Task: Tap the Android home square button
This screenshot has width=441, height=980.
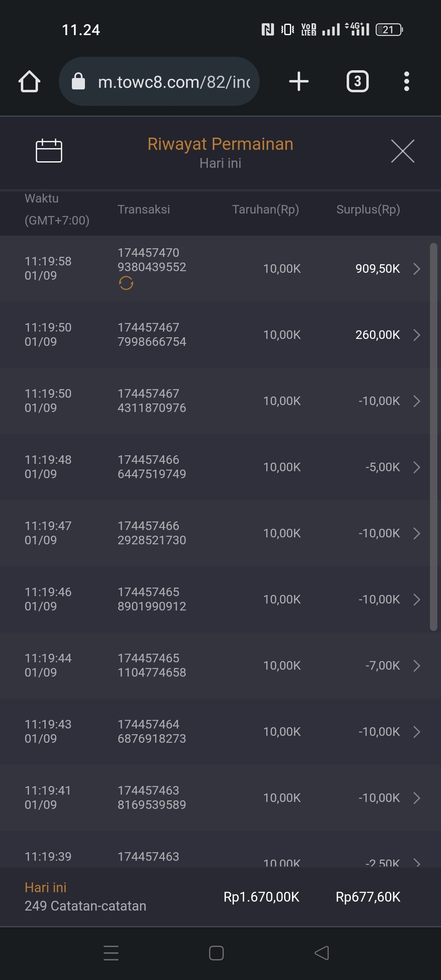Action: click(216, 953)
